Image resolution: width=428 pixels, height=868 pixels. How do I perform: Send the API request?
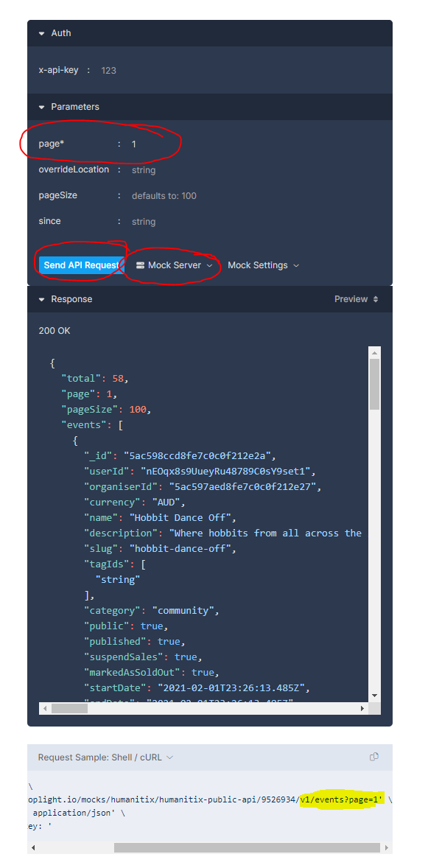click(81, 265)
